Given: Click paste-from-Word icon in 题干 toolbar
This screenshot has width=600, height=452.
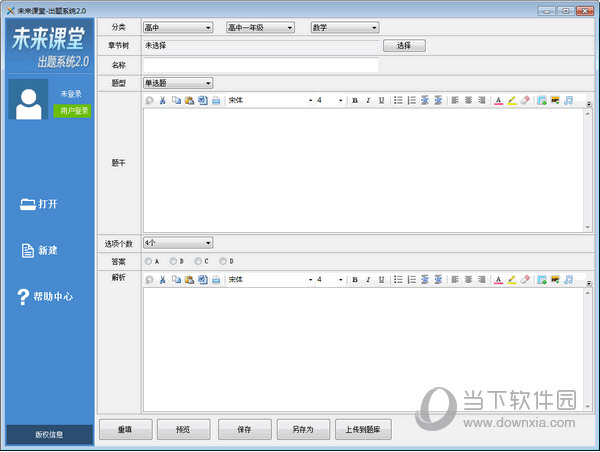Looking at the screenshot, I should tap(203, 100).
